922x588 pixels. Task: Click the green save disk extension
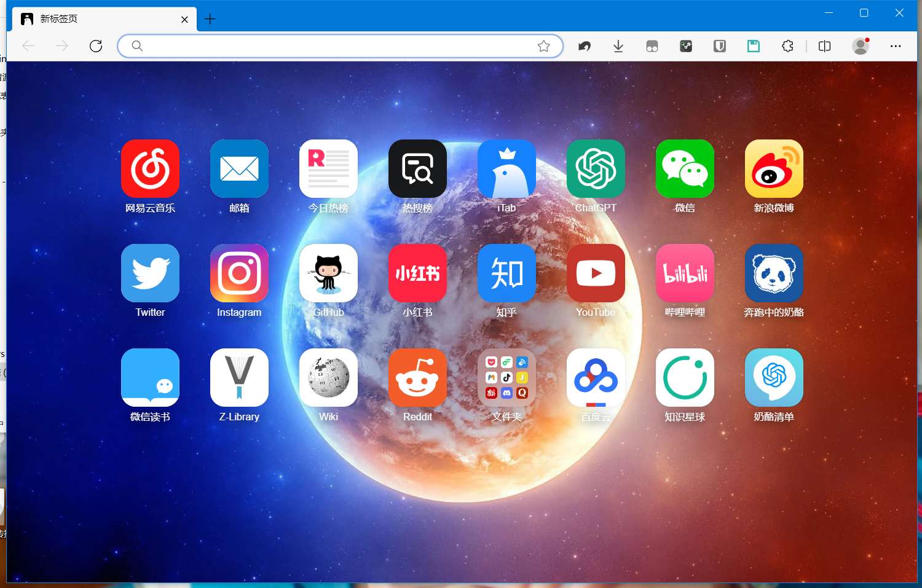tap(754, 46)
